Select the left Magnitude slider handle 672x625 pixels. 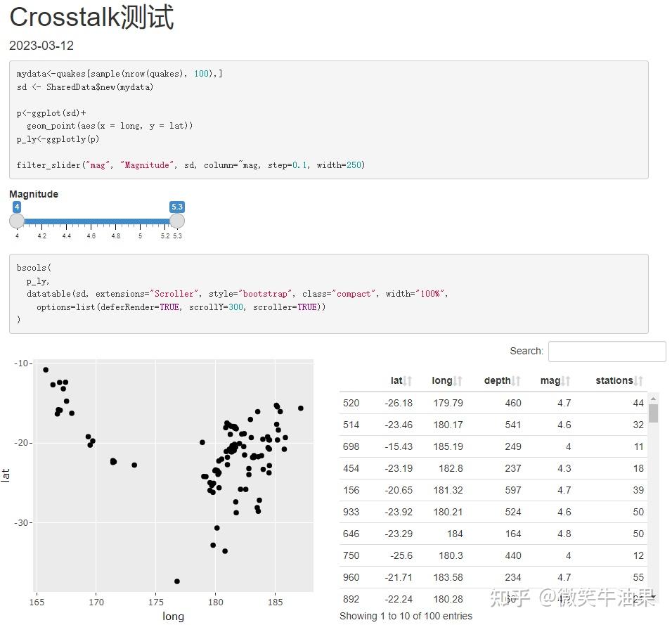click(x=17, y=220)
